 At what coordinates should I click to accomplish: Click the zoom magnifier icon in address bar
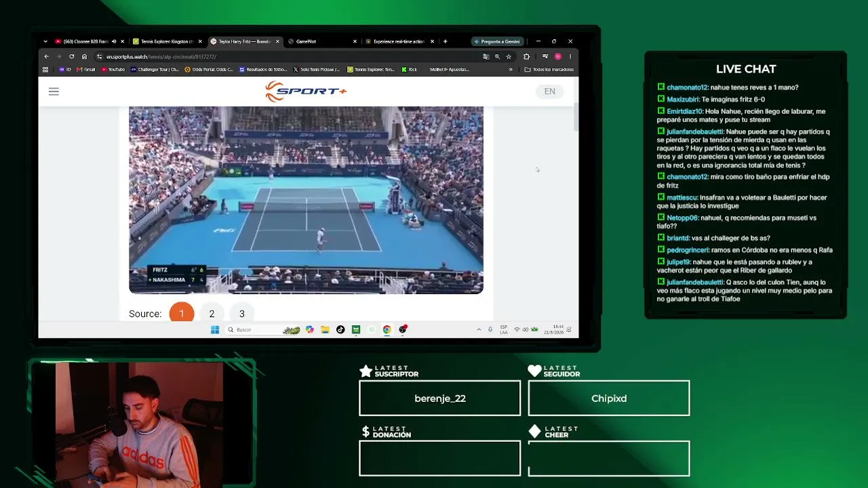(x=497, y=56)
